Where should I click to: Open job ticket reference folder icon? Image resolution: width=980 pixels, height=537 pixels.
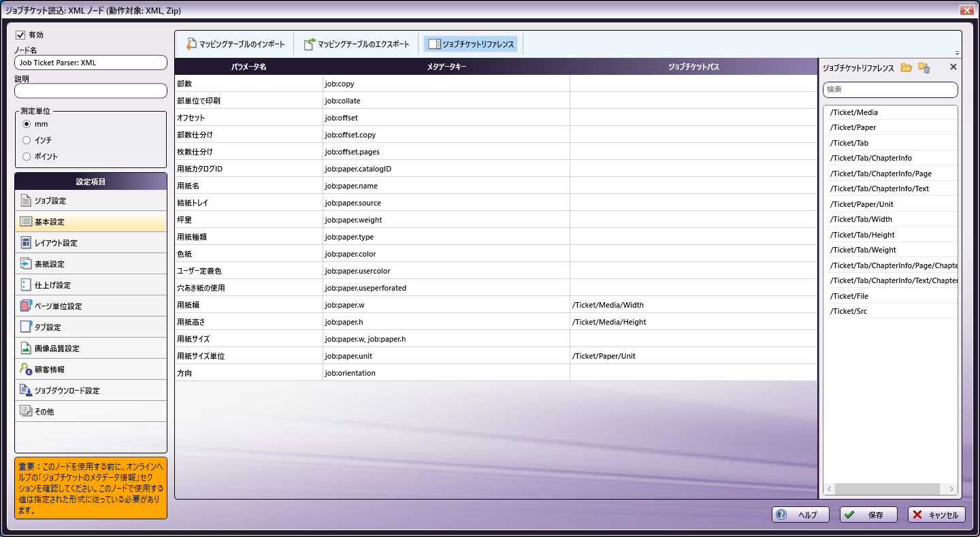point(906,67)
